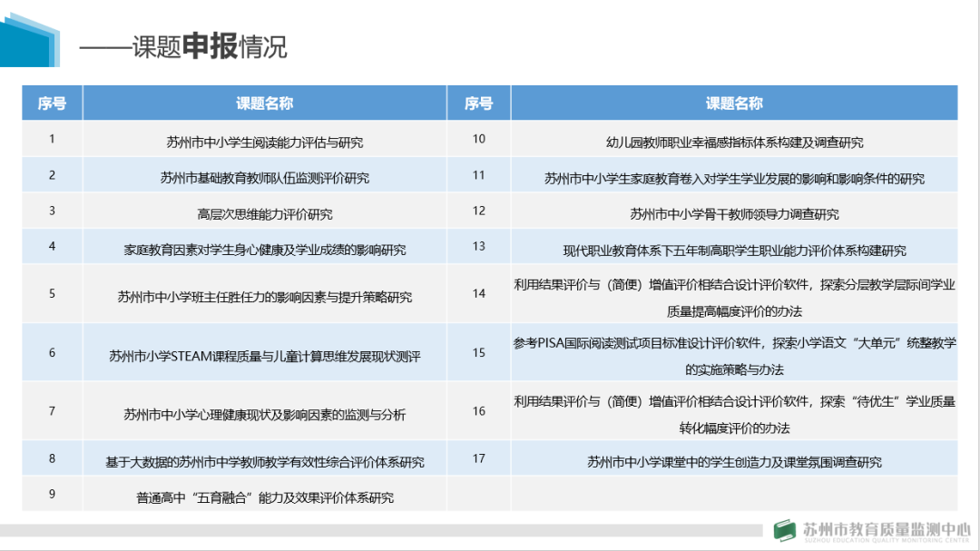
Task: Select 现代职业教育体系下五年制高职 topic
Action: (734, 251)
